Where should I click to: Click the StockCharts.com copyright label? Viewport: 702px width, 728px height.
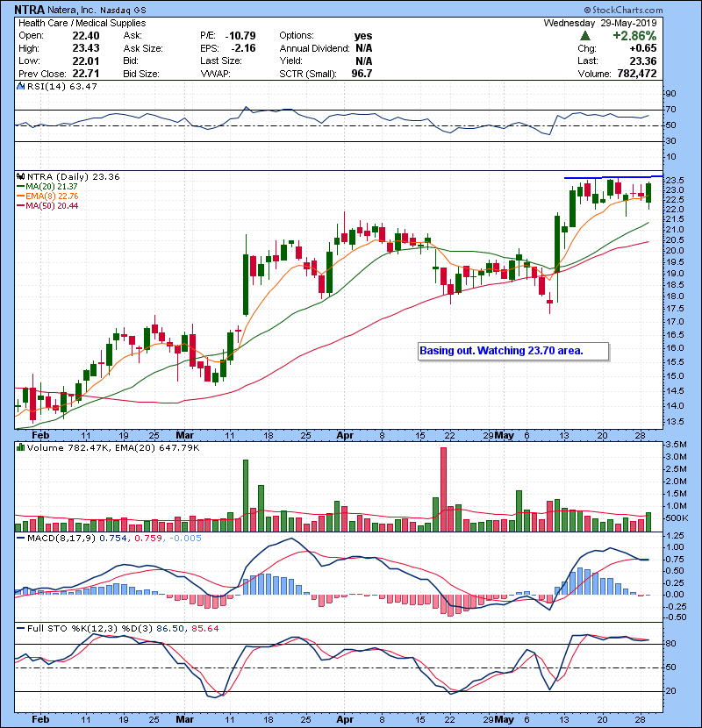click(x=624, y=10)
